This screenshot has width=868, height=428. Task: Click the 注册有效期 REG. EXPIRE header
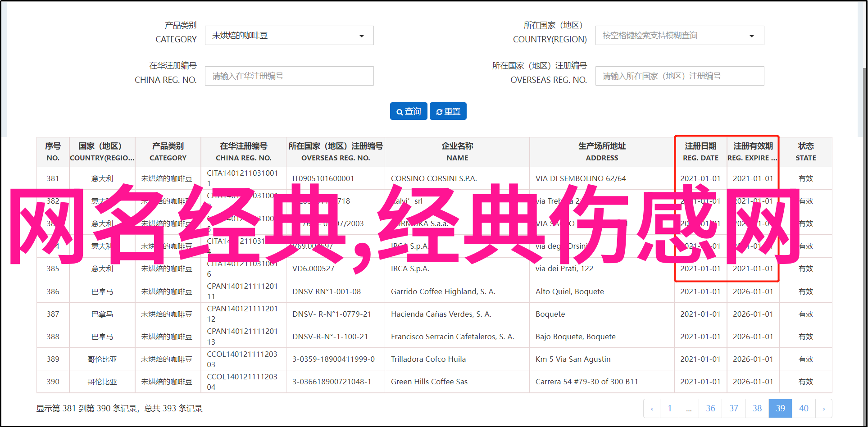pyautogui.click(x=753, y=152)
